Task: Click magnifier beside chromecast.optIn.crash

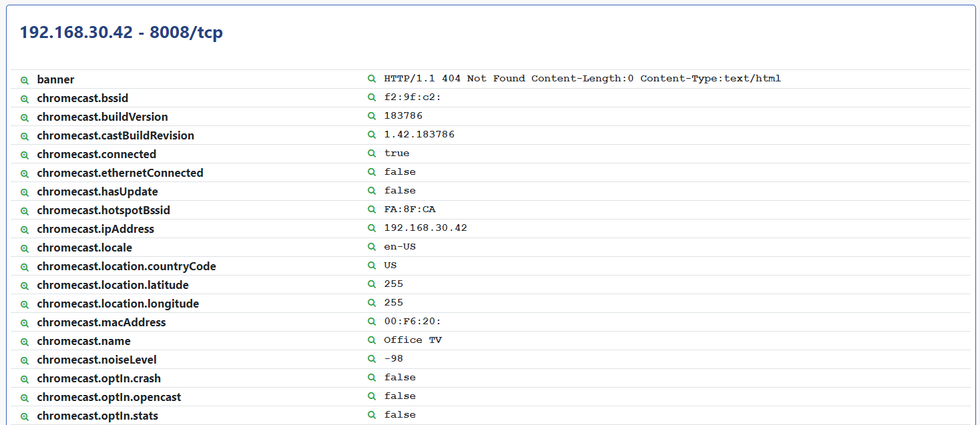Action: 25,378
